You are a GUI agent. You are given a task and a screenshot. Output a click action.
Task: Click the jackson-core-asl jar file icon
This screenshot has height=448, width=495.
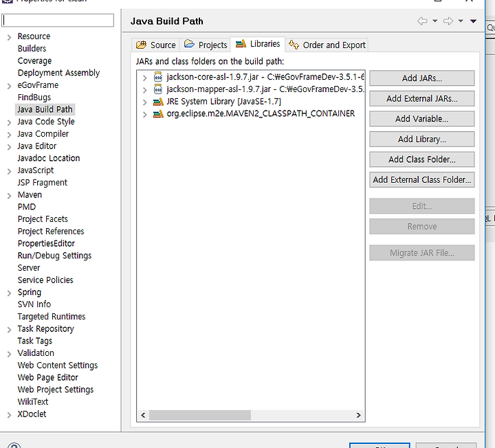[158, 77]
